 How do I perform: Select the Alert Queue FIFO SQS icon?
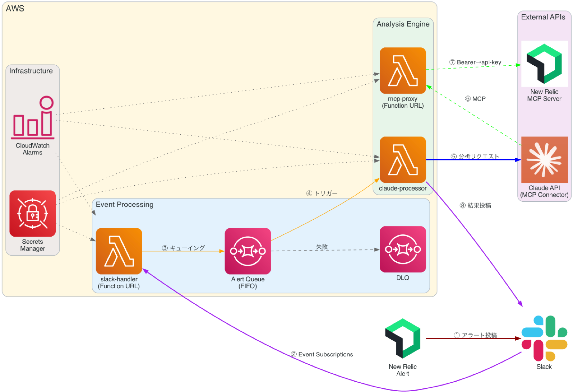pos(248,251)
